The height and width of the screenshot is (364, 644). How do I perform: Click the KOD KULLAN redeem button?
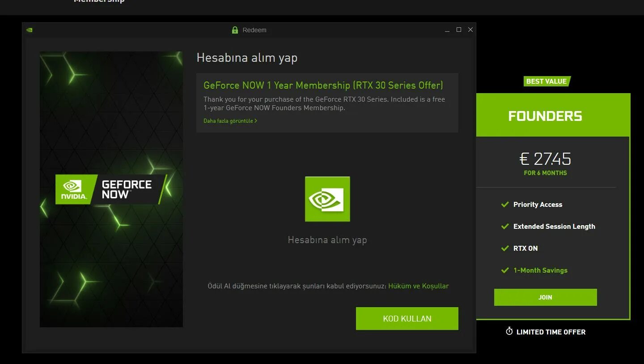coord(407,318)
